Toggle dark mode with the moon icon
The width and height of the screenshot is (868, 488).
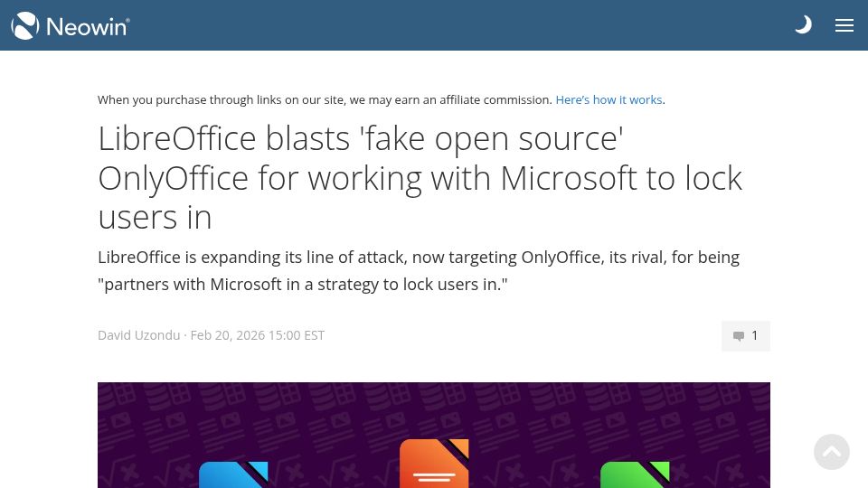pos(803,25)
